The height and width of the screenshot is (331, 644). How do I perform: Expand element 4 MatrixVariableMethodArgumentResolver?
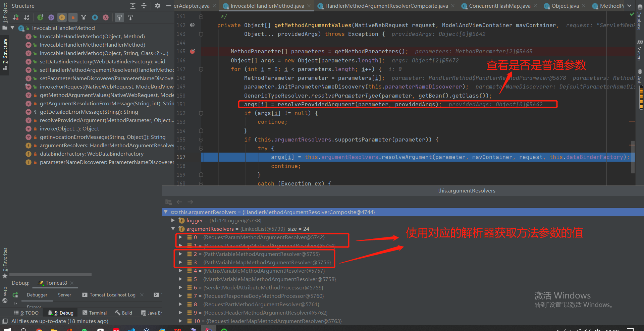[180, 271]
